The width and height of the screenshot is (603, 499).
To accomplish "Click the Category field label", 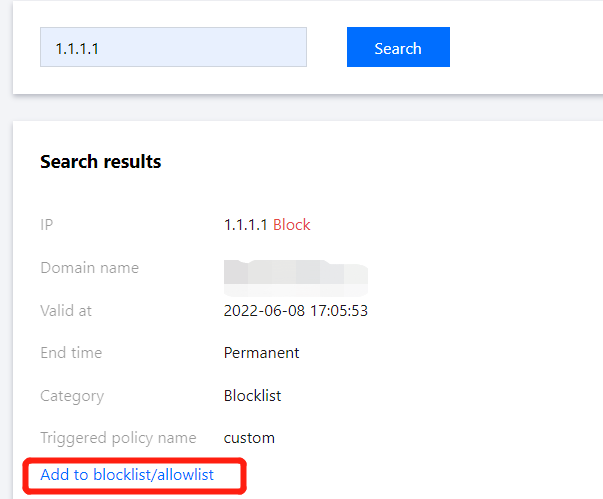I will click(x=72, y=396).
